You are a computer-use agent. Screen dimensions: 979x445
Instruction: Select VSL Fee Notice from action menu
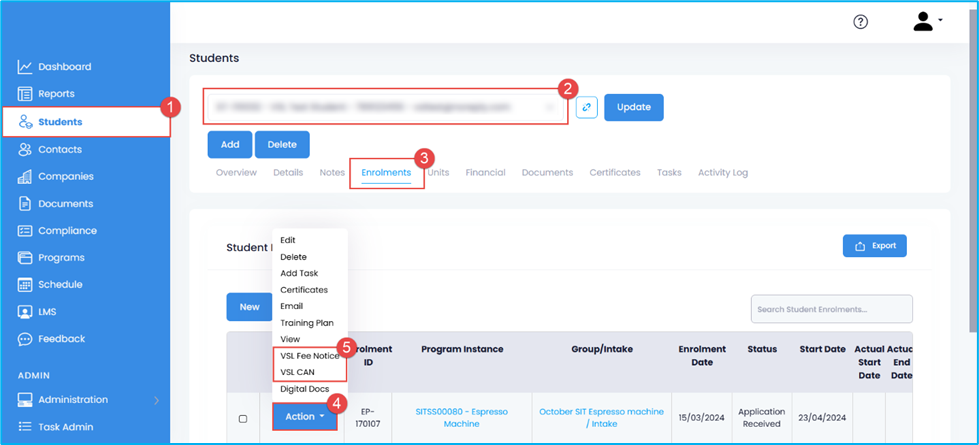(x=309, y=356)
